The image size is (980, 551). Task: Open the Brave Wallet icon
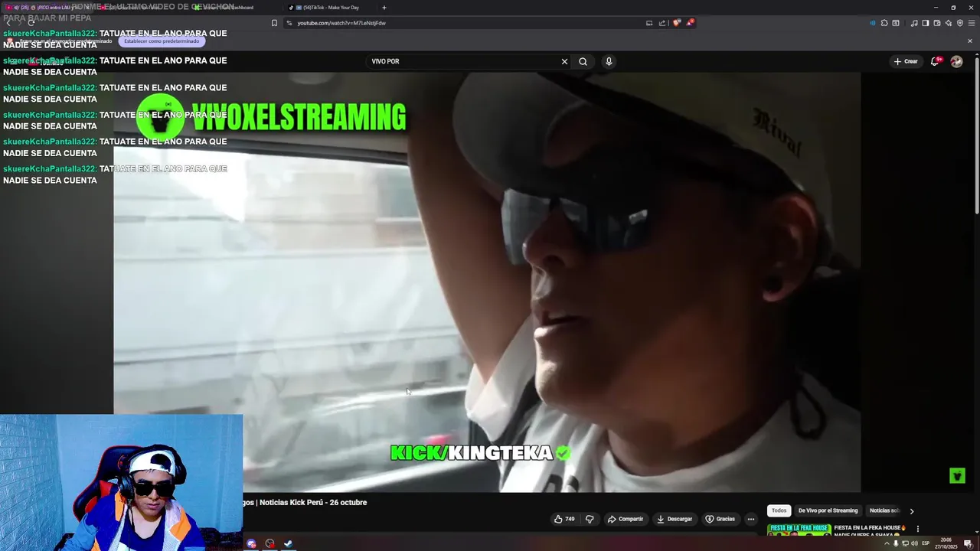[937, 23]
